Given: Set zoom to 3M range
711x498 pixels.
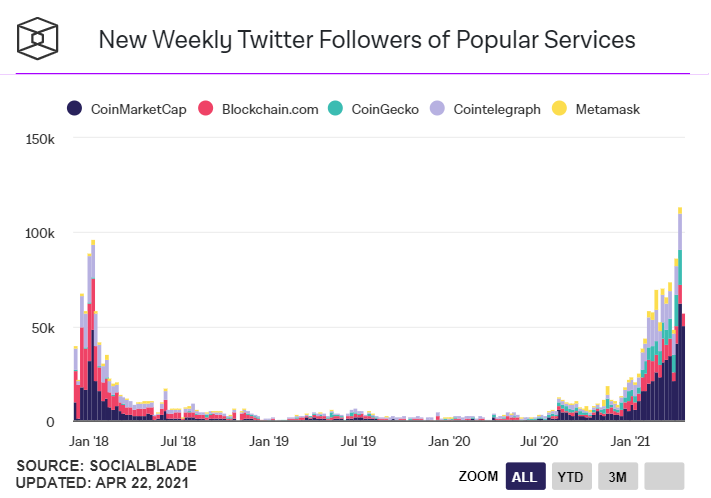Looking at the screenshot, I should click(618, 476).
